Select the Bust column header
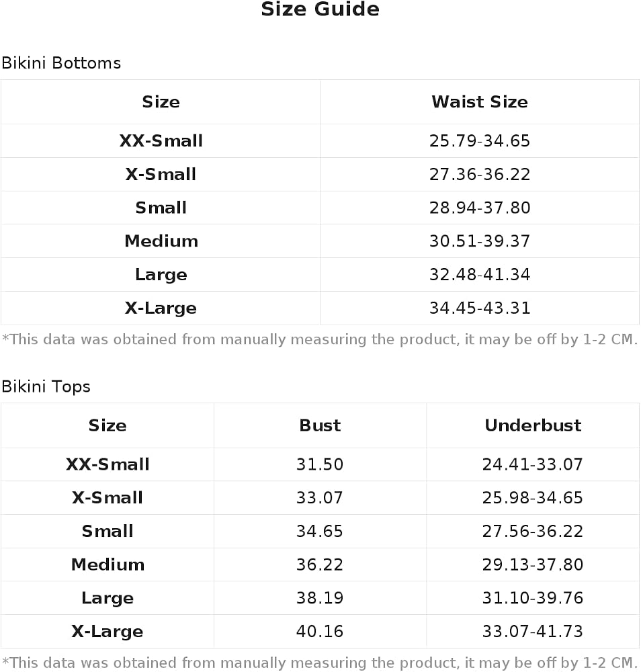 (320, 425)
